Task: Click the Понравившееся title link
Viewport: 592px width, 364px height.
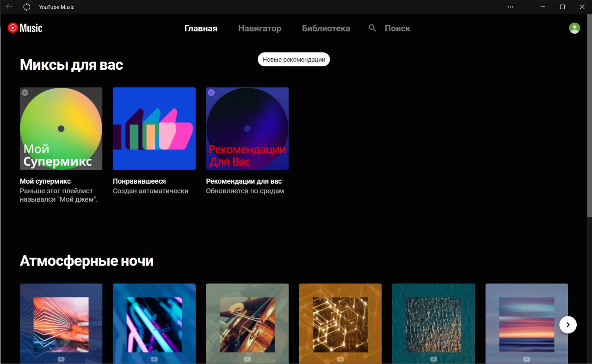Action: [x=139, y=181]
